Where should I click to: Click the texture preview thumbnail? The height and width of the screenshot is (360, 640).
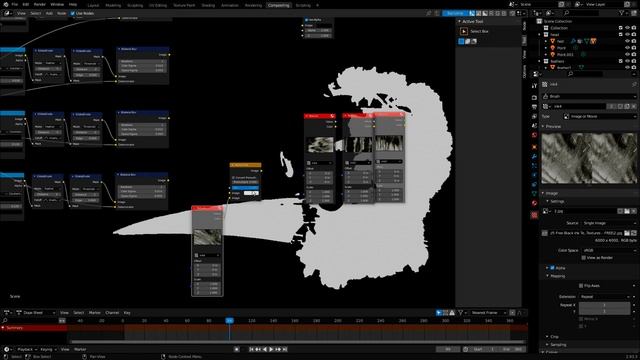pyautogui.click(x=589, y=158)
